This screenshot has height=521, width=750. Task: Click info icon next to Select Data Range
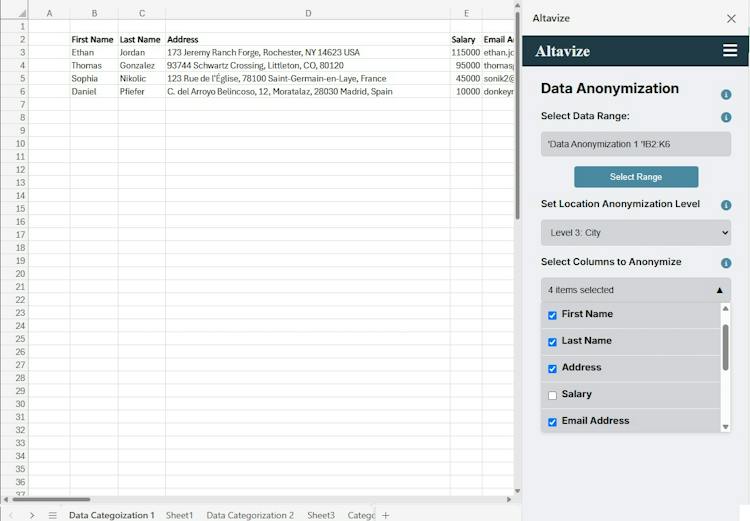726,117
